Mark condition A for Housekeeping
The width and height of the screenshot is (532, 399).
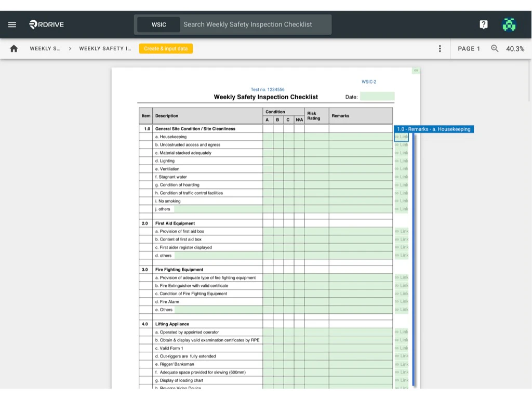pos(267,137)
